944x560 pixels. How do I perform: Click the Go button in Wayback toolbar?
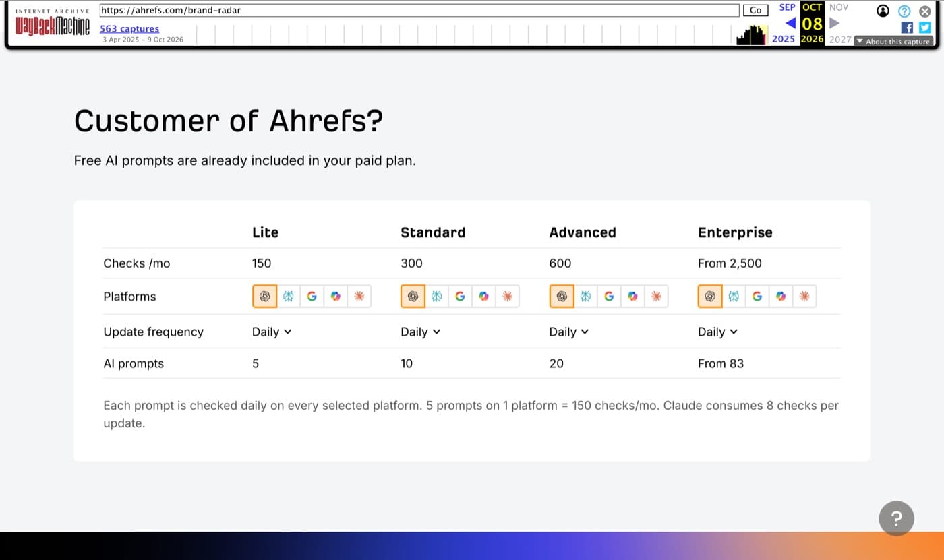755,10
